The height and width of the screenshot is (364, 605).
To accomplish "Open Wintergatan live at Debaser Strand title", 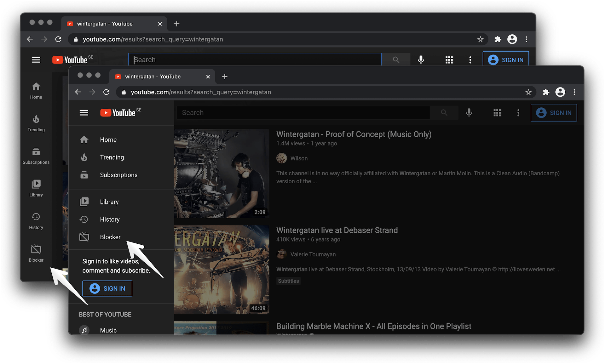I will [337, 230].
